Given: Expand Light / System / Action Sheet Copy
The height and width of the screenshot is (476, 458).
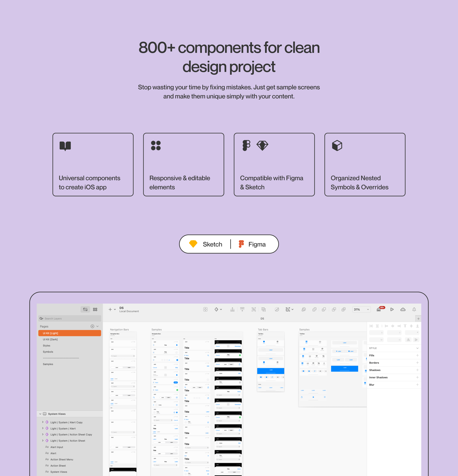Looking at the screenshot, I should point(43,434).
